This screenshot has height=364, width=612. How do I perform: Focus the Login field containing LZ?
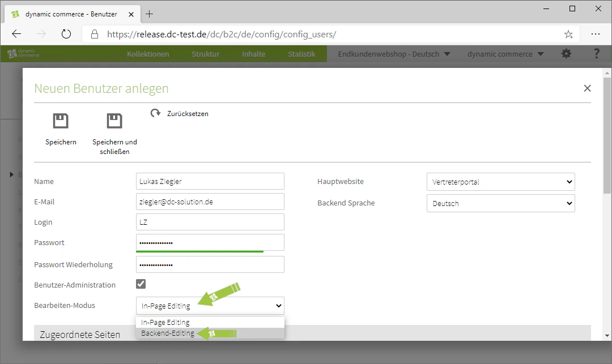click(x=210, y=222)
